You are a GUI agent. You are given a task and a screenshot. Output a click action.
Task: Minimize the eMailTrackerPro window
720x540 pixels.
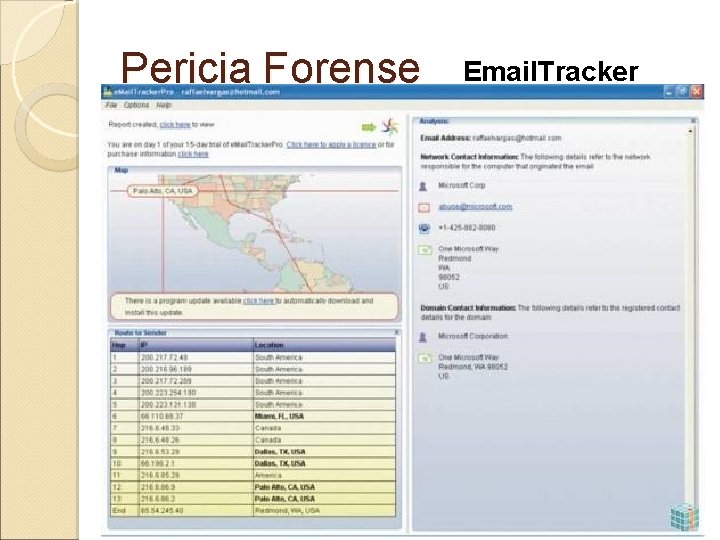(x=669, y=91)
